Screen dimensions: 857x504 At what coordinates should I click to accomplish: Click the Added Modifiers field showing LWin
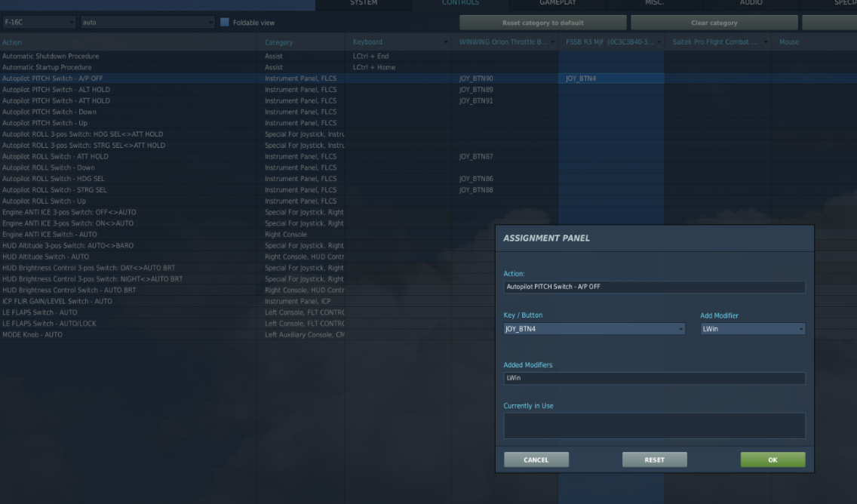click(x=654, y=378)
